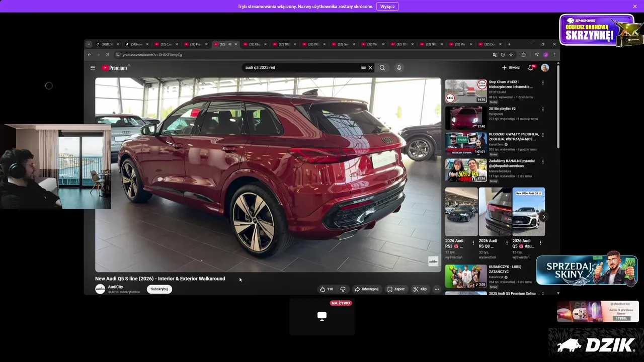Viewport: 644px width, 362px height.
Task: Show next Shorts with the arrow
Action: (544, 217)
